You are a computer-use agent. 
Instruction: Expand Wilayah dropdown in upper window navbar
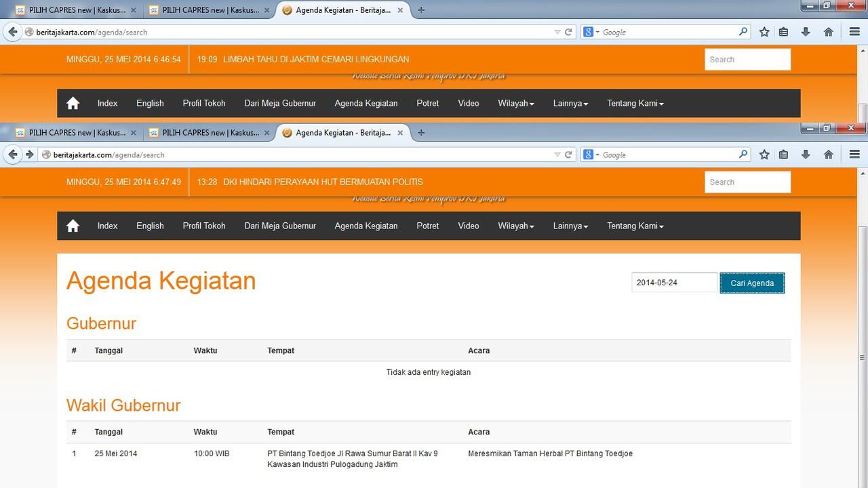pyautogui.click(x=516, y=103)
